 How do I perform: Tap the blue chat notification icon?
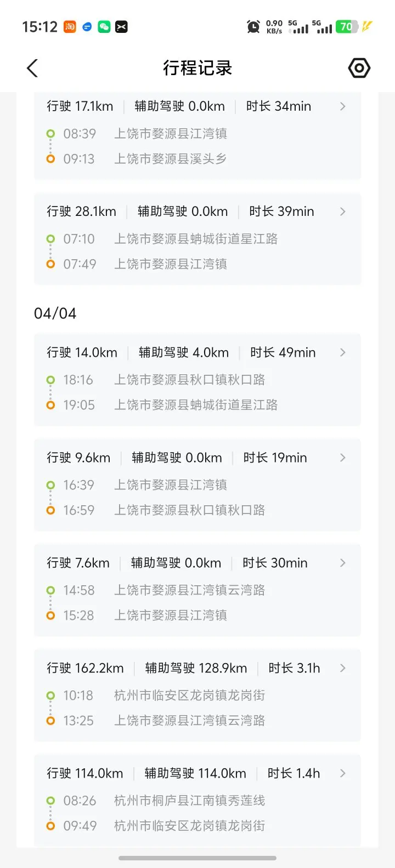point(87,27)
